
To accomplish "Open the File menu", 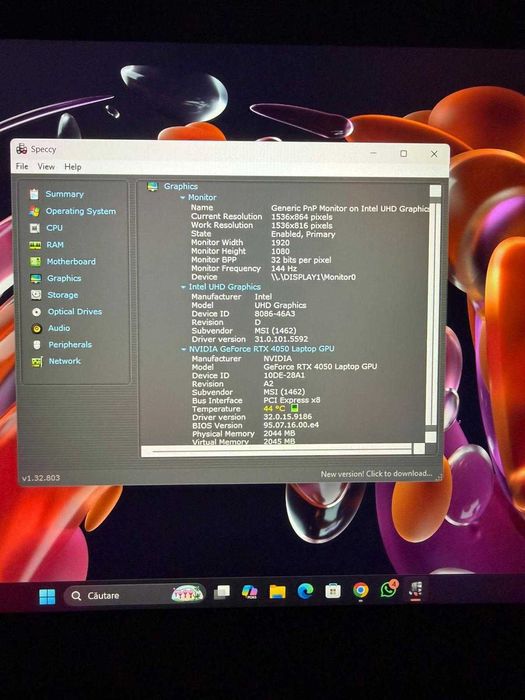I will [22, 167].
